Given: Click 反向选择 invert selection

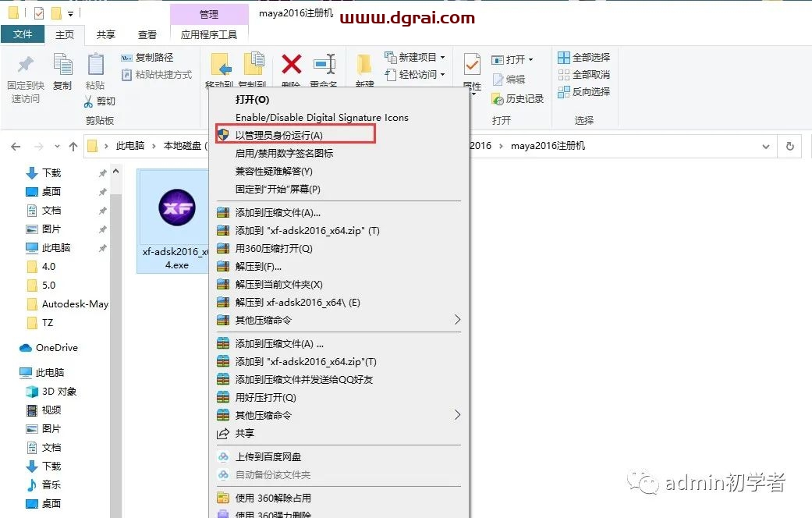Looking at the screenshot, I should [583, 92].
